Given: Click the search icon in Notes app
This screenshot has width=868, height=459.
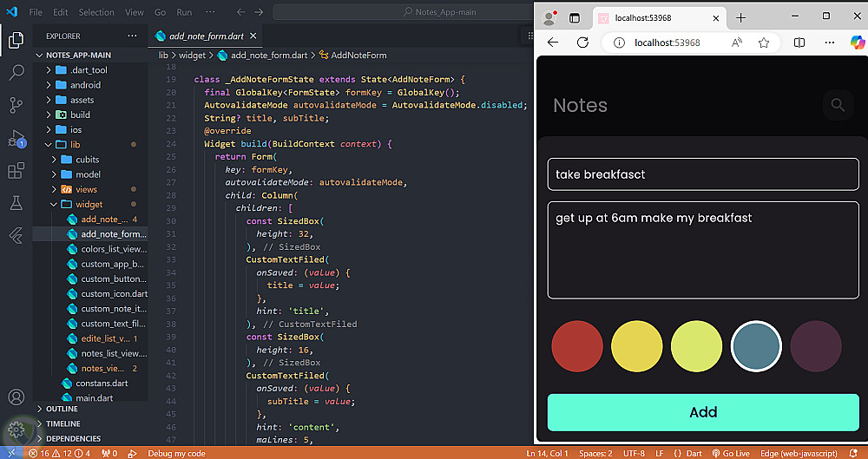Looking at the screenshot, I should tap(837, 105).
